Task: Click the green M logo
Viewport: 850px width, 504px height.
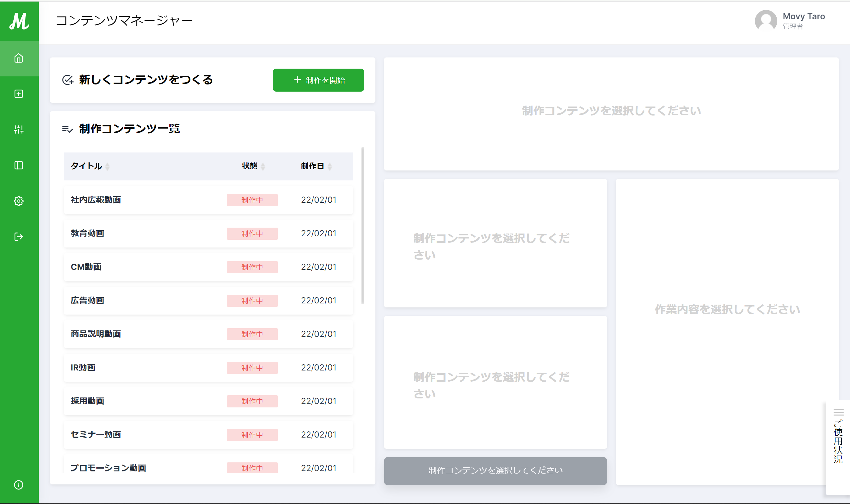Action: [x=19, y=21]
